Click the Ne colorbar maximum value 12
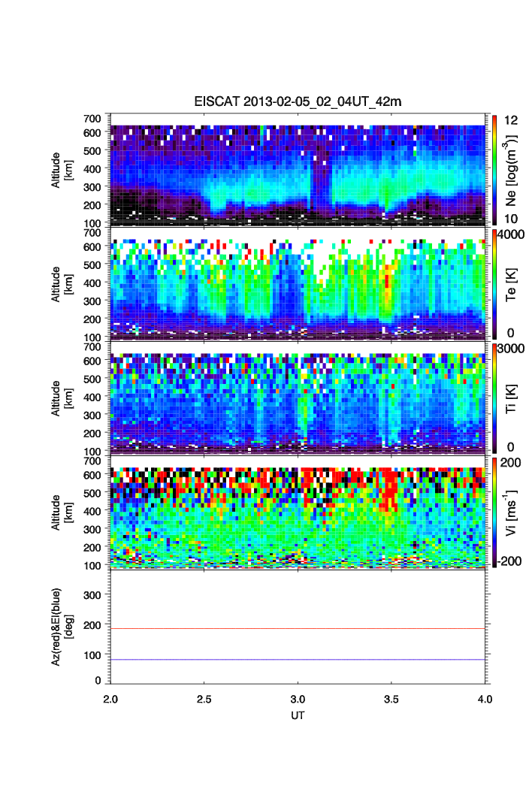Image resolution: width=532 pixels, height=798 pixels. point(511,120)
